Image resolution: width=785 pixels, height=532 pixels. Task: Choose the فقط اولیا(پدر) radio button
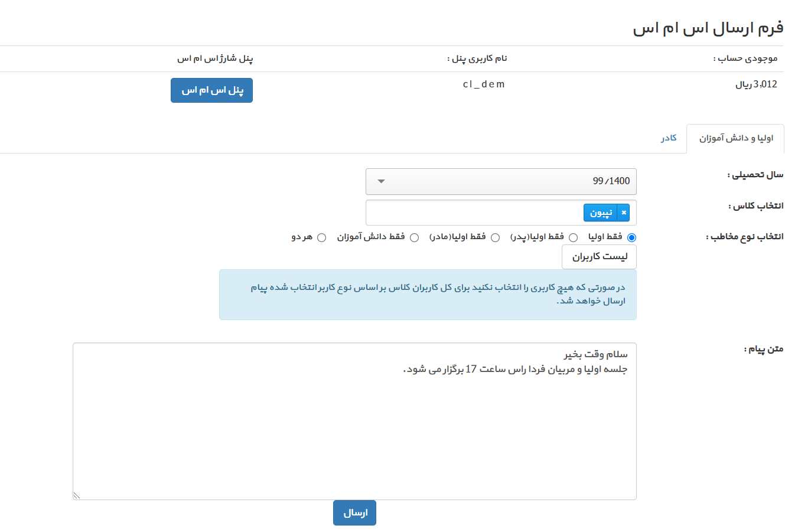pyautogui.click(x=573, y=237)
